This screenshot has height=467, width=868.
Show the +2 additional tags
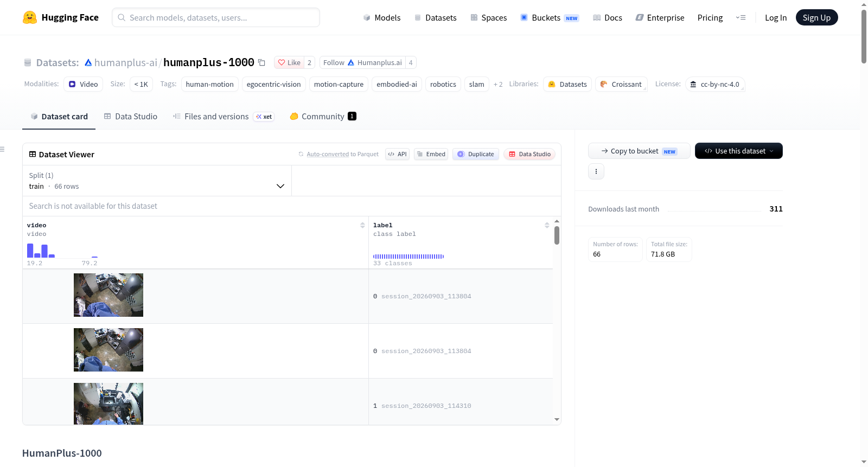click(x=498, y=84)
